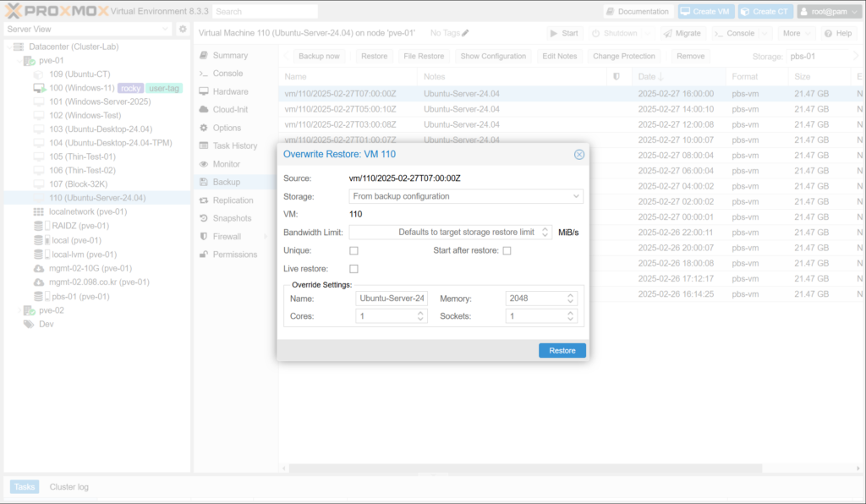Screen dimensions: 866x504
Task: Open the Server View settings gear
Action: click(183, 29)
